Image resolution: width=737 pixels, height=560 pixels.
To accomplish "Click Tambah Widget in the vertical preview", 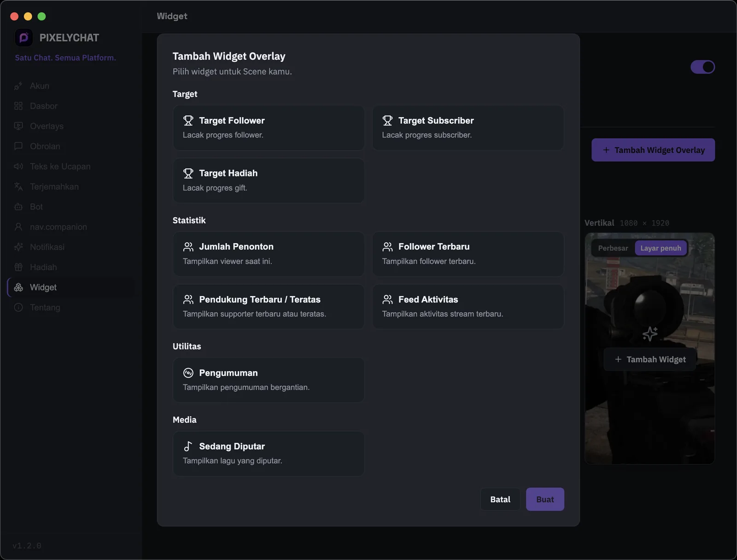I will pos(650,359).
